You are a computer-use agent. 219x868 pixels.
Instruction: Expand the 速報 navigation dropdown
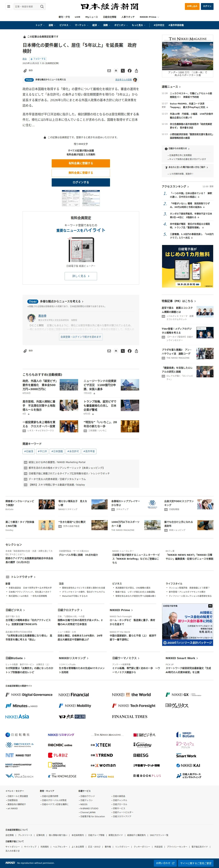52,25
